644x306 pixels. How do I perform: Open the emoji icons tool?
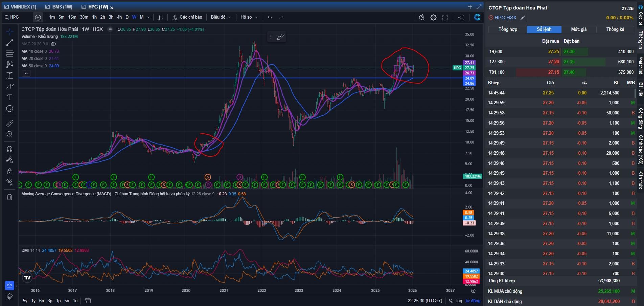tap(10, 109)
